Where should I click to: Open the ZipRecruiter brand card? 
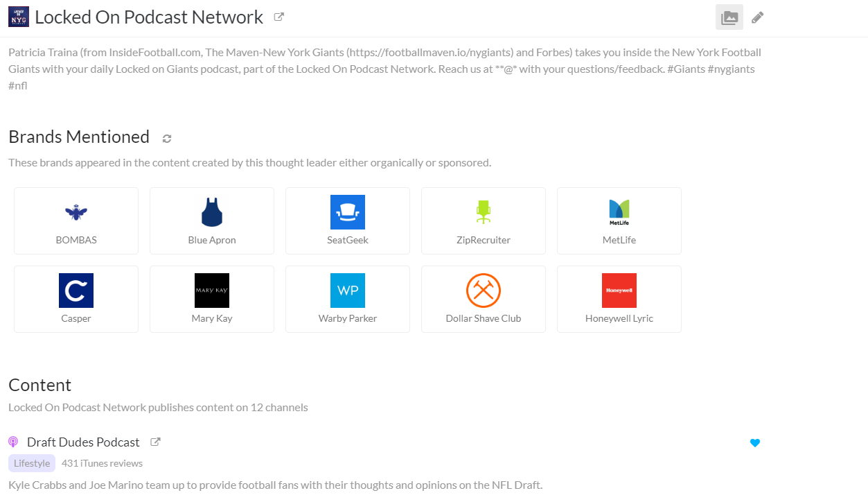(484, 220)
